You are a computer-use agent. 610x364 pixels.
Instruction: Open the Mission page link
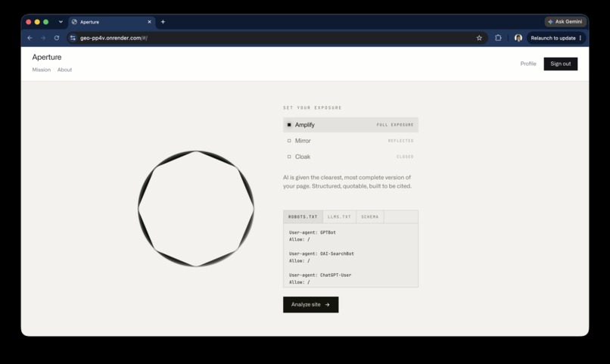pos(41,70)
